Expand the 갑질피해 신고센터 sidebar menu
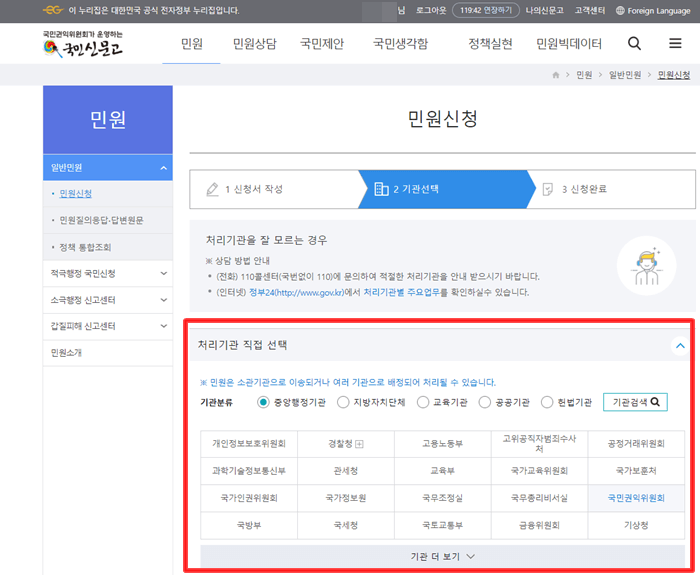This screenshot has width=700, height=575. [x=163, y=326]
